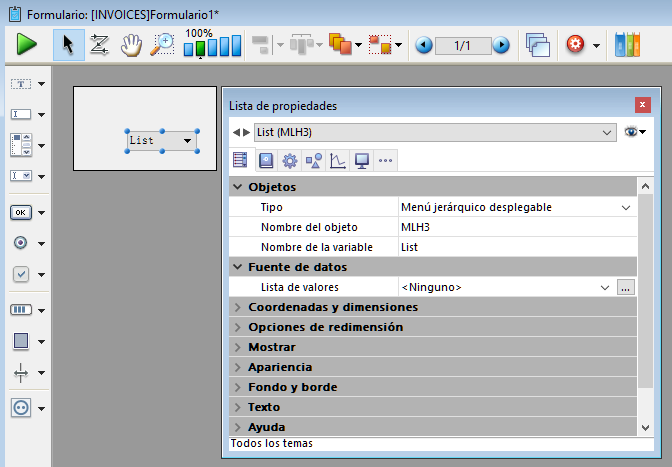Pick the OK button object tool

tap(21, 212)
